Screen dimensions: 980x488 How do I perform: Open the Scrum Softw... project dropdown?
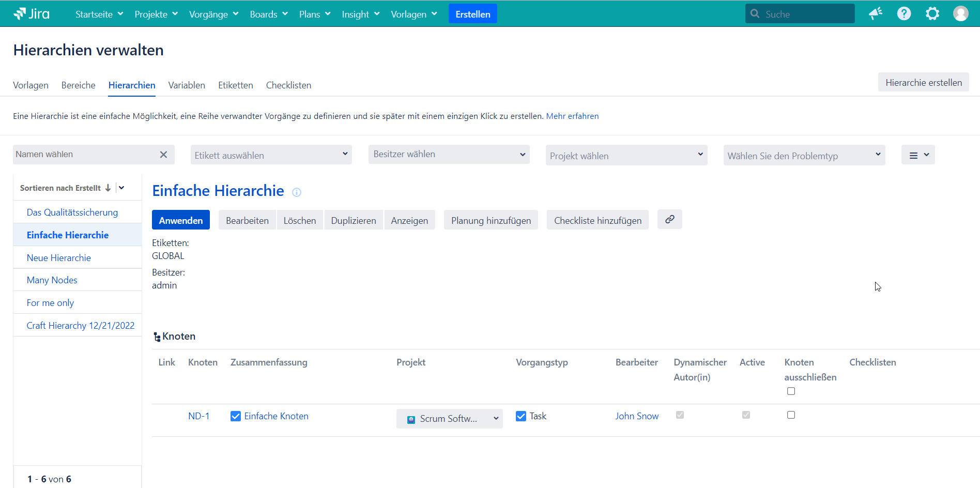pyautogui.click(x=449, y=419)
